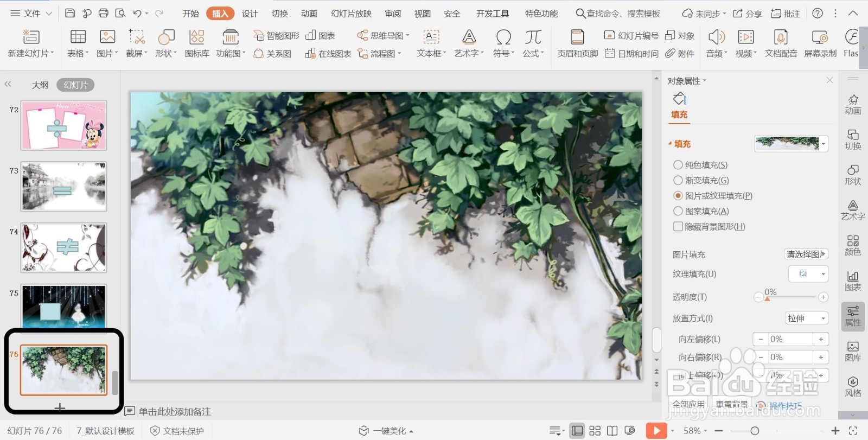Close the Object Properties panel
Viewport: 868px width, 440px height.
[829, 80]
